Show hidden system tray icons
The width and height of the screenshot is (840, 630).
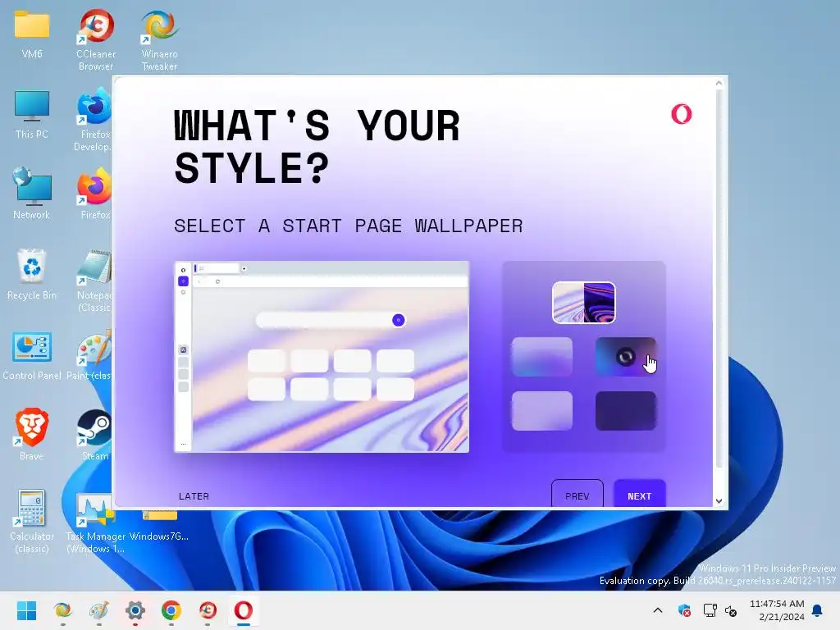[x=658, y=610]
